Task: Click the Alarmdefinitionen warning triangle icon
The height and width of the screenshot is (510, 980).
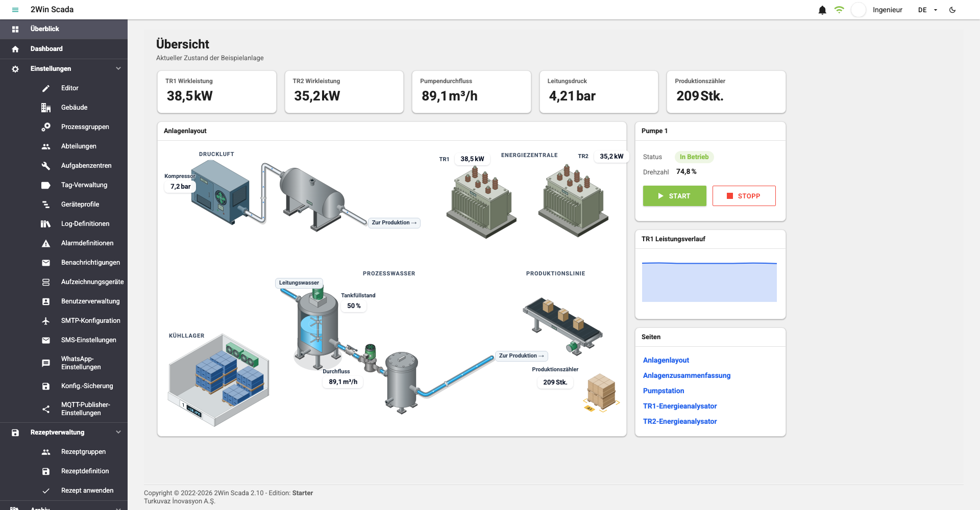Action: coord(46,243)
